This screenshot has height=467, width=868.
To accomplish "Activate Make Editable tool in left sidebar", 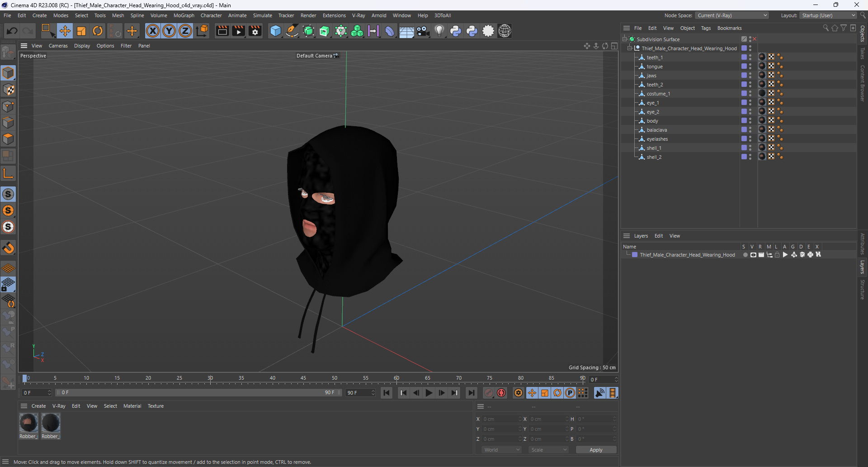I will coord(8,53).
